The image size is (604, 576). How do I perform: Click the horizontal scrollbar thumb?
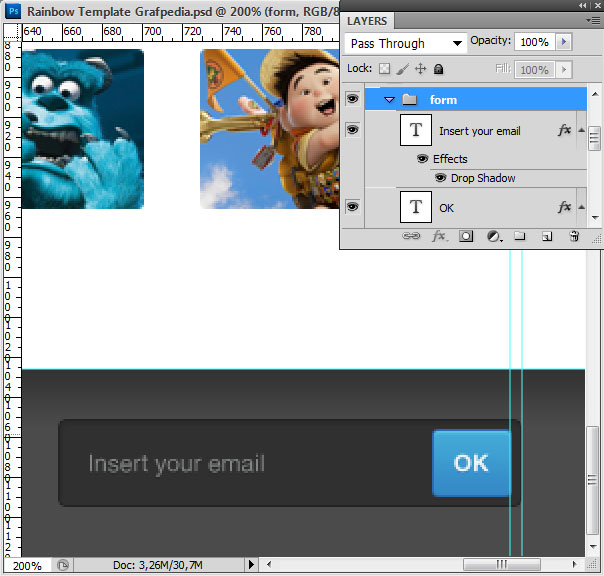(x=502, y=564)
